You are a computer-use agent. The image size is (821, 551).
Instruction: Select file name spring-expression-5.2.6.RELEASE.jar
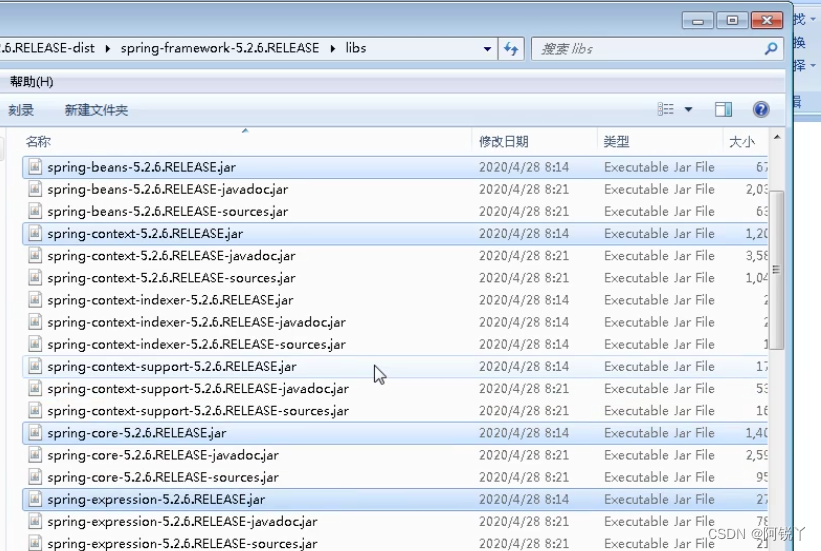(x=156, y=500)
